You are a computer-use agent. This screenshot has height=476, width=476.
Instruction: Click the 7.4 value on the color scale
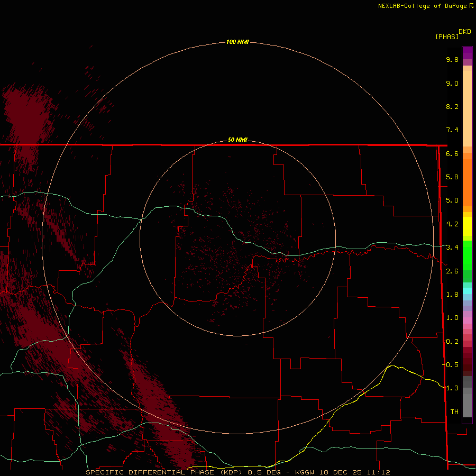point(452,130)
